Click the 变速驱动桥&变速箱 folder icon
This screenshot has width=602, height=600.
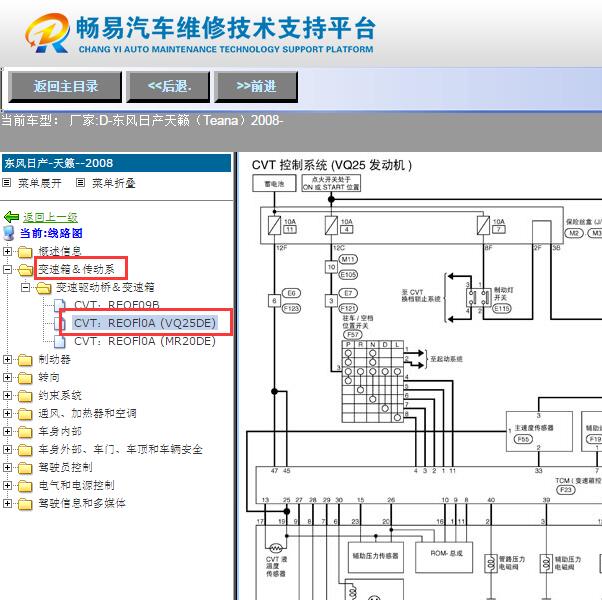click(x=43, y=288)
